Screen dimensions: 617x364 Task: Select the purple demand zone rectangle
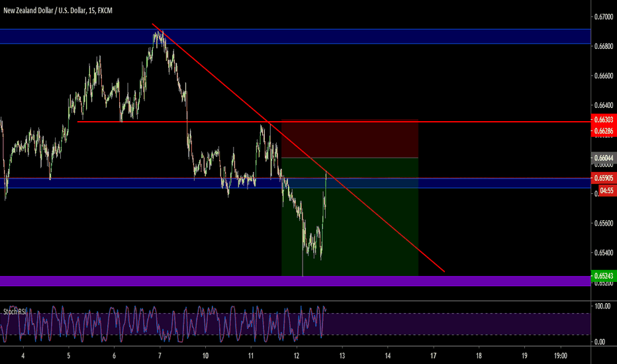[295, 281]
